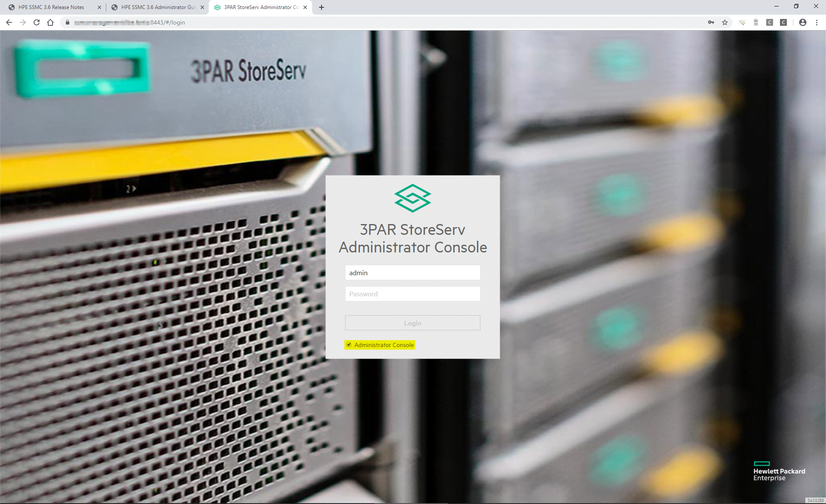The height and width of the screenshot is (504, 826).
Task: Click the first extension icon after the star
Action: pyautogui.click(x=742, y=22)
